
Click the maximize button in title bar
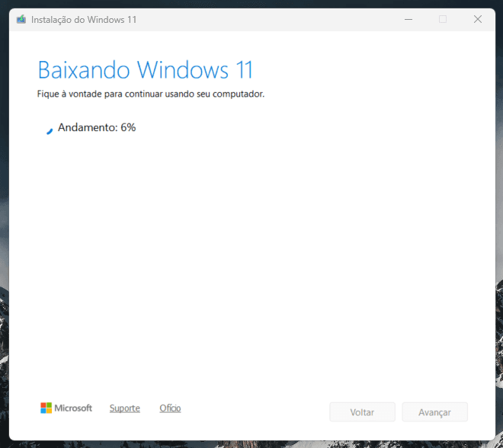(x=443, y=20)
